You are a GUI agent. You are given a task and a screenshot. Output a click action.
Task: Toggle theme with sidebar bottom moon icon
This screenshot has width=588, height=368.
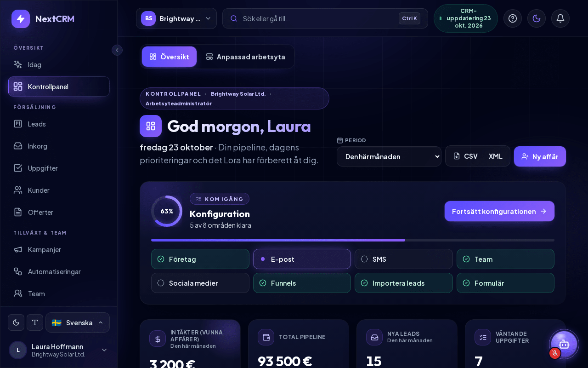16,322
